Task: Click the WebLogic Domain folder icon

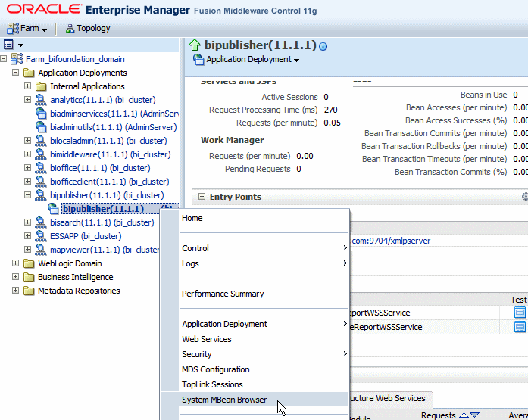Action: (29, 263)
